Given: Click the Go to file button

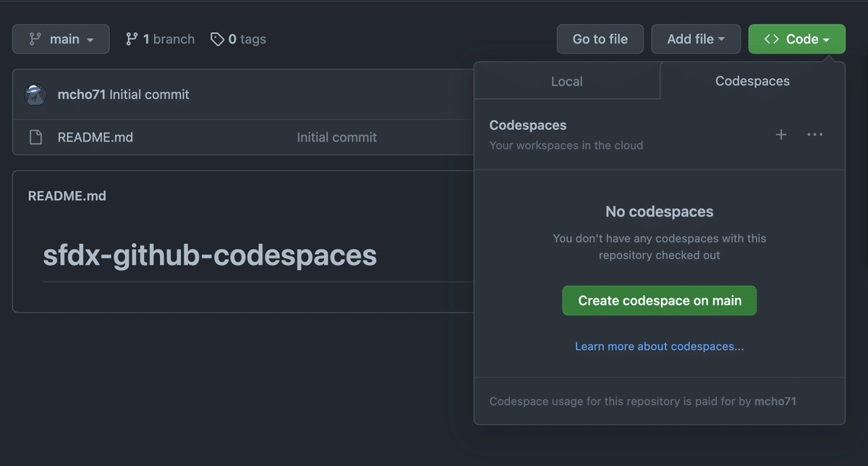Looking at the screenshot, I should (600, 39).
